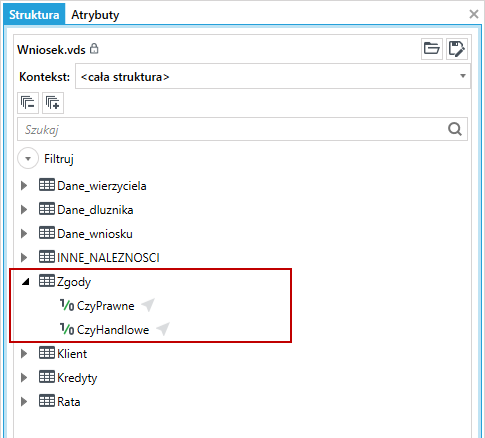Select the CzyPrawne attribute
The height and width of the screenshot is (438, 485).
pyautogui.click(x=106, y=306)
